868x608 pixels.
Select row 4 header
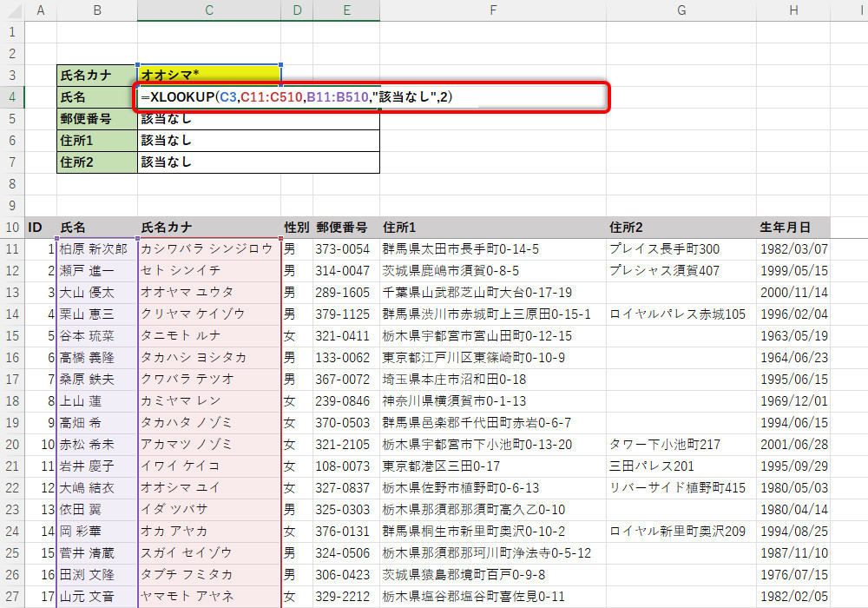click(x=12, y=97)
